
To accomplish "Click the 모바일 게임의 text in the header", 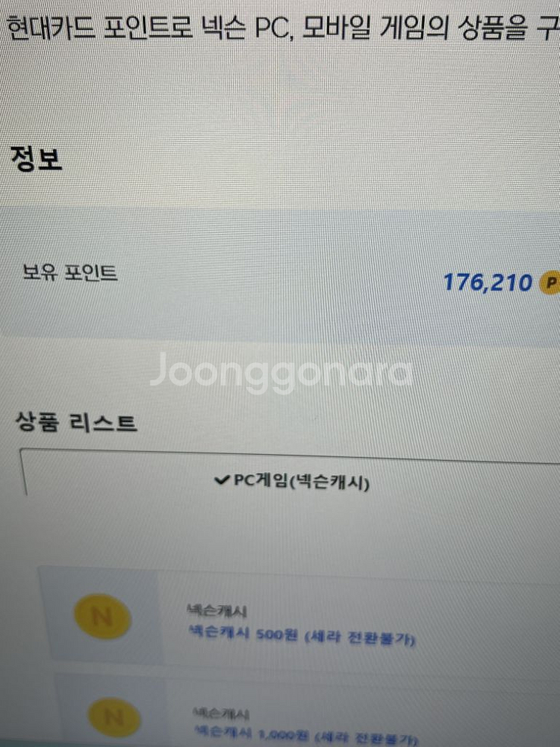I will [x=376, y=28].
